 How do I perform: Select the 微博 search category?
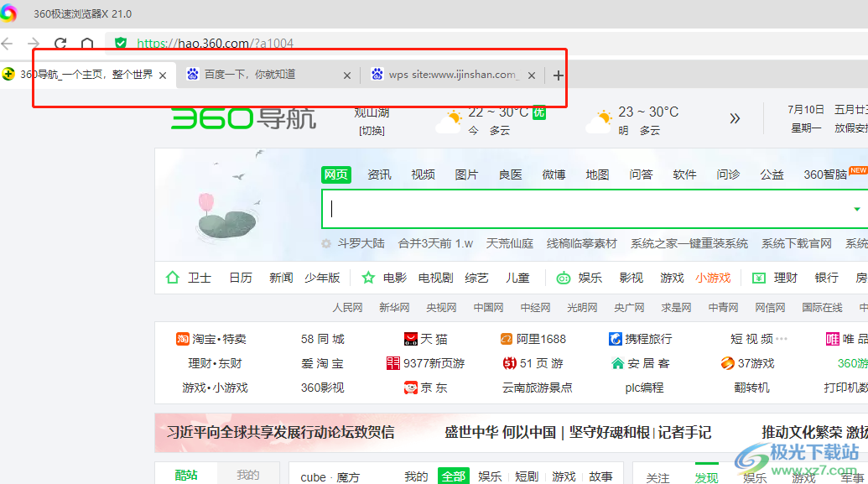pyautogui.click(x=554, y=174)
